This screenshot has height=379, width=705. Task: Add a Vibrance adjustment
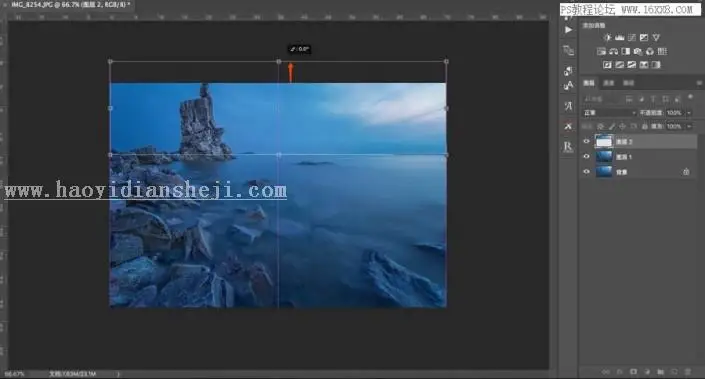[x=656, y=38]
